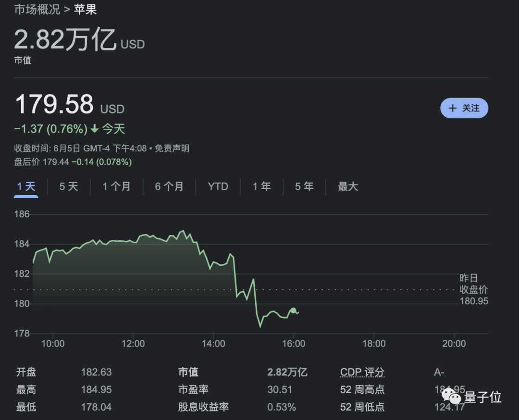This screenshot has height=420, width=519.
Task: Open the 市场概况 breadcrumb link
Action: tap(37, 9)
